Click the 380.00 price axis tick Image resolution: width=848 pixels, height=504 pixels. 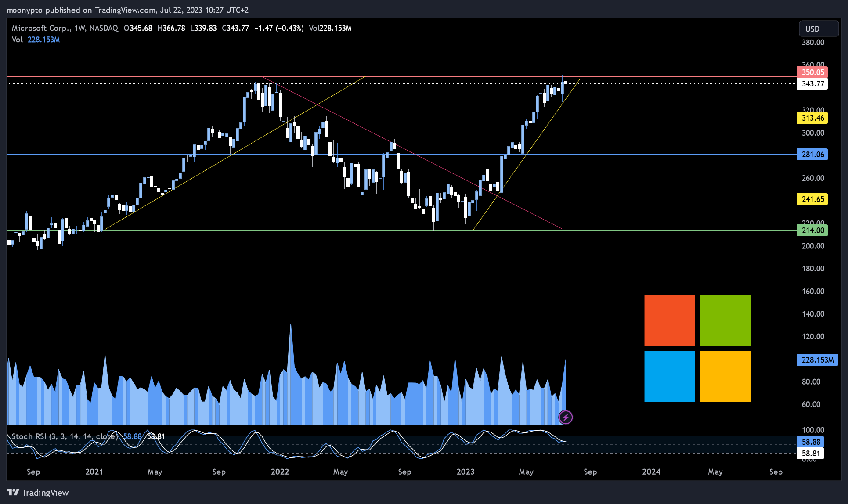pyautogui.click(x=813, y=43)
